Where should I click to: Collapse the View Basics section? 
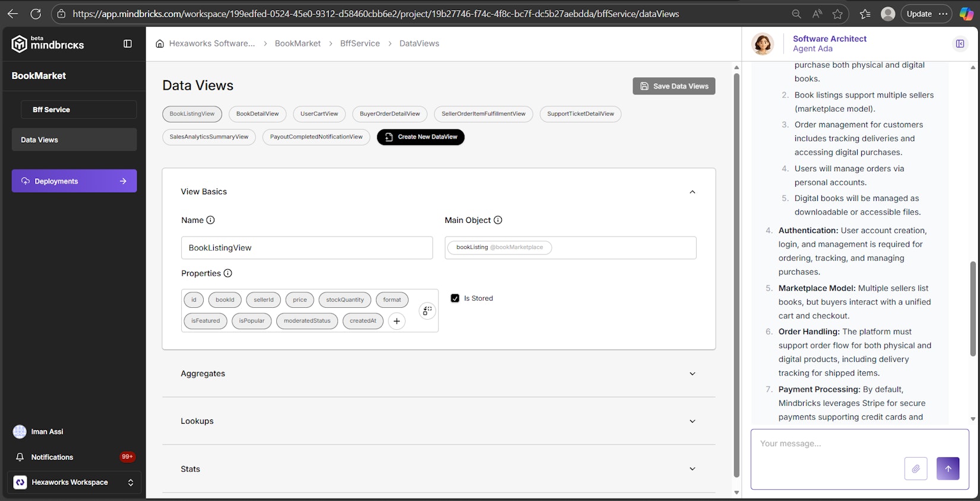pos(692,192)
